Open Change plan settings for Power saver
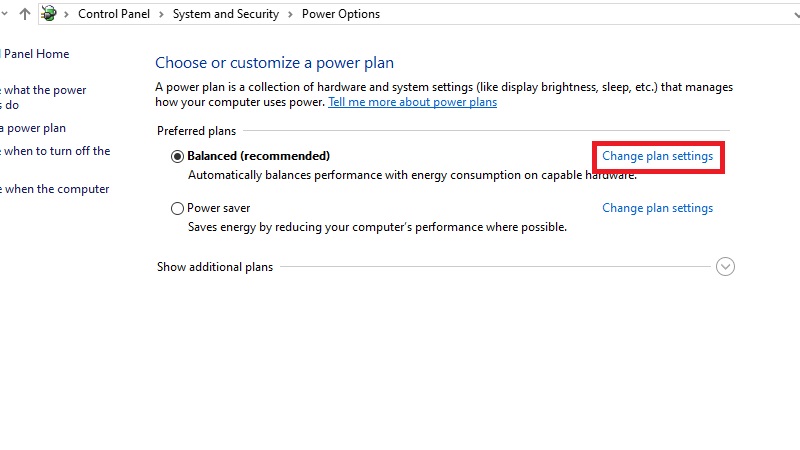This screenshot has height=450, width=800. click(x=657, y=208)
